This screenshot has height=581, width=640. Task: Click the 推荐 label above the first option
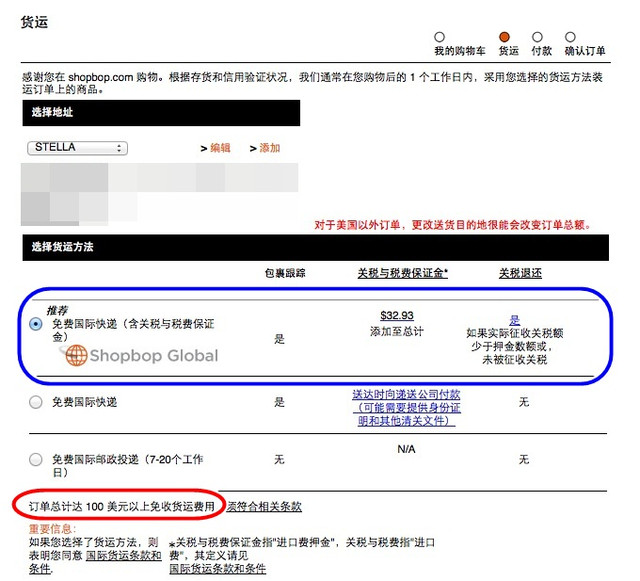pyautogui.click(x=57, y=311)
